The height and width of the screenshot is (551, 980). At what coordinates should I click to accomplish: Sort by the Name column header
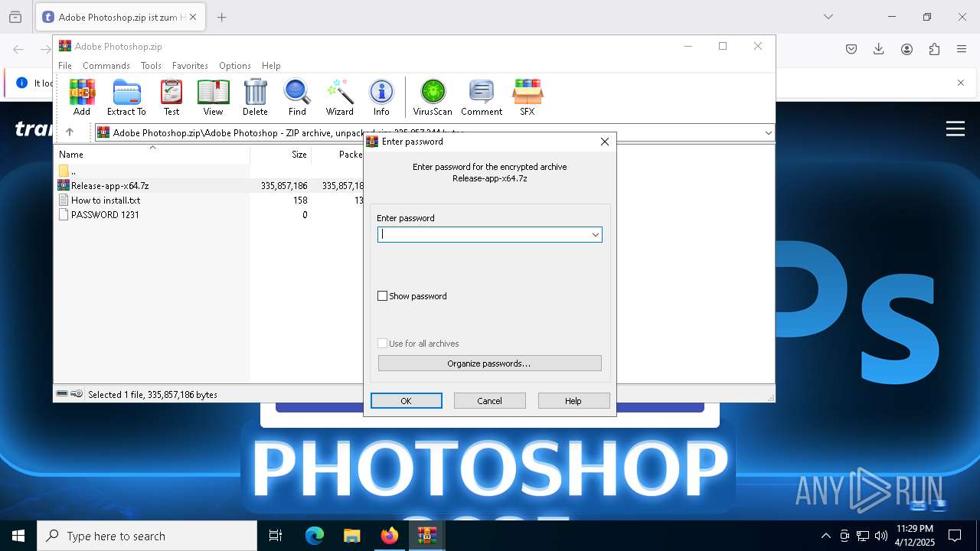pyautogui.click(x=71, y=155)
